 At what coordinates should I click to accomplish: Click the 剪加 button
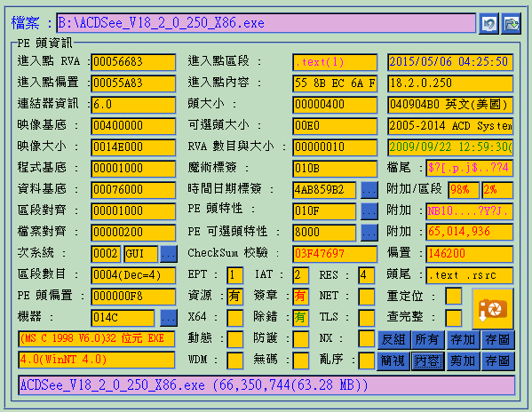pos(464,361)
